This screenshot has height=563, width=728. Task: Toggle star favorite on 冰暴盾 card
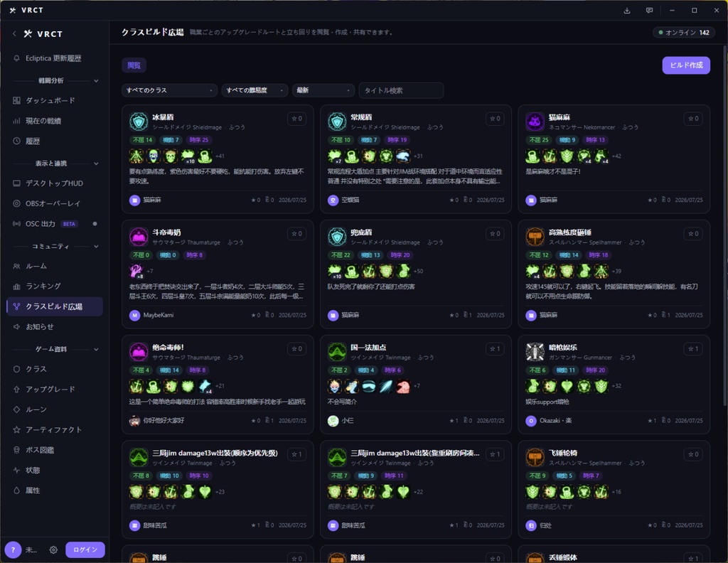click(x=296, y=118)
